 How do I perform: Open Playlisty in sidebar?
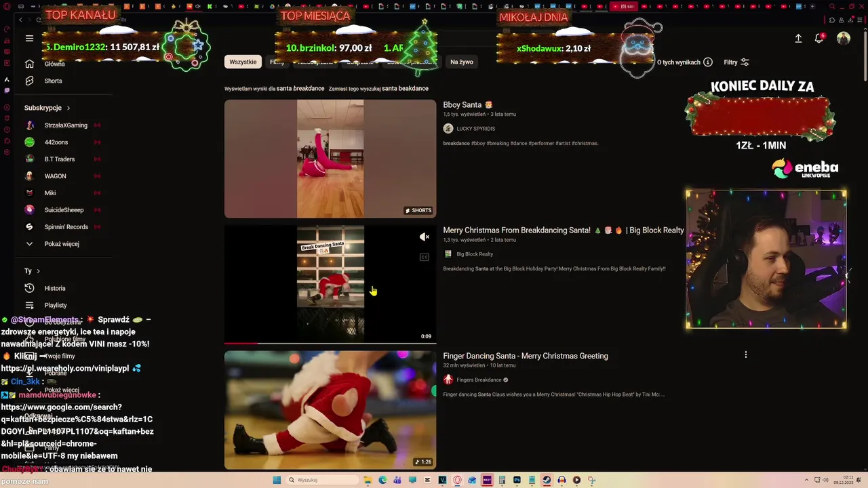click(56, 305)
